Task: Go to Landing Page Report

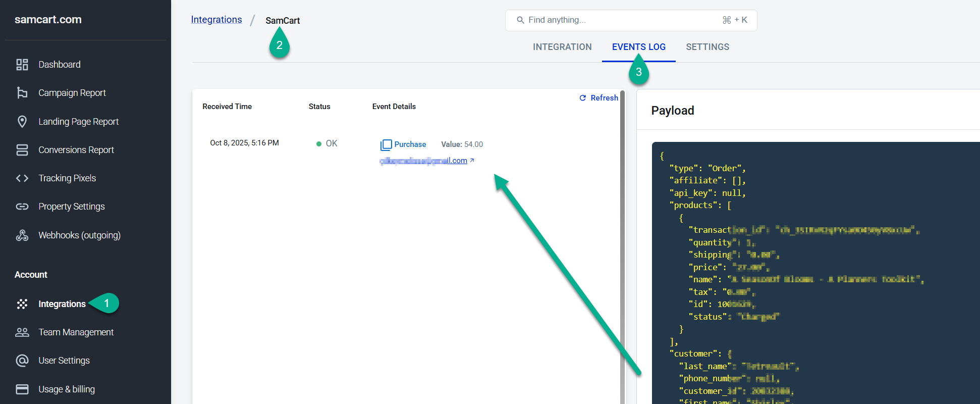Action: click(x=79, y=122)
